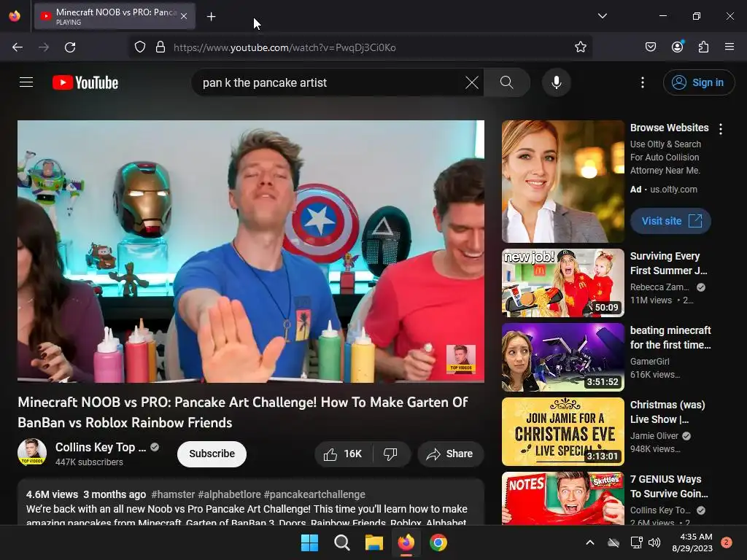Open Collins Key Top channel name

point(101,447)
